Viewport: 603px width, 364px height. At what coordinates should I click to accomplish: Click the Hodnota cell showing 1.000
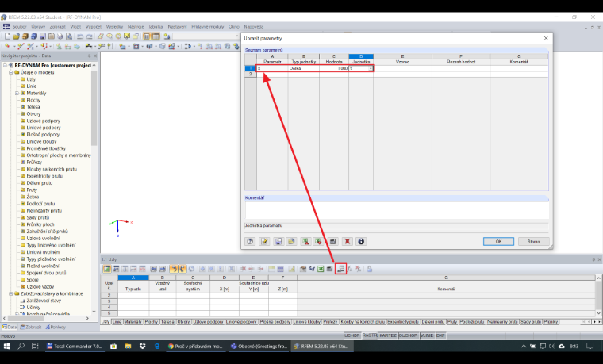point(334,68)
